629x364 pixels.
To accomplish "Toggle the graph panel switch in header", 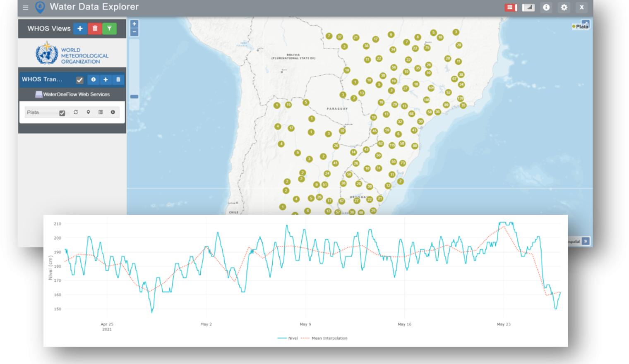I will coord(528,7).
